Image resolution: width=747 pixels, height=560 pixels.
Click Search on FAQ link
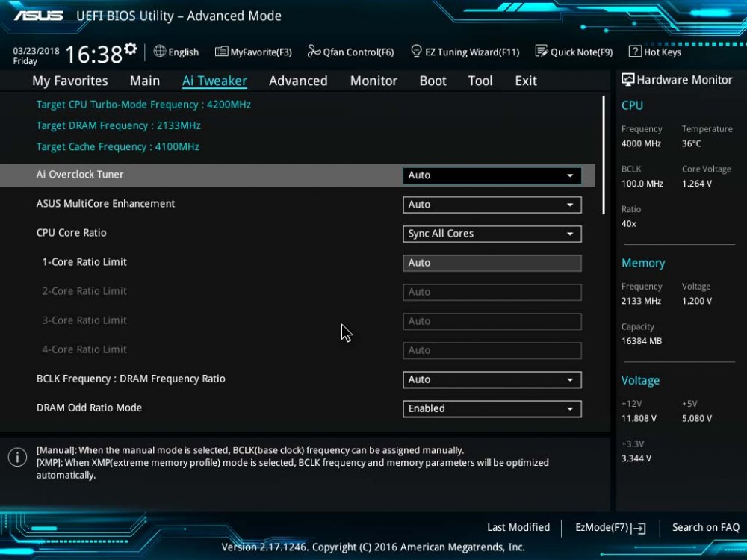[706, 527]
